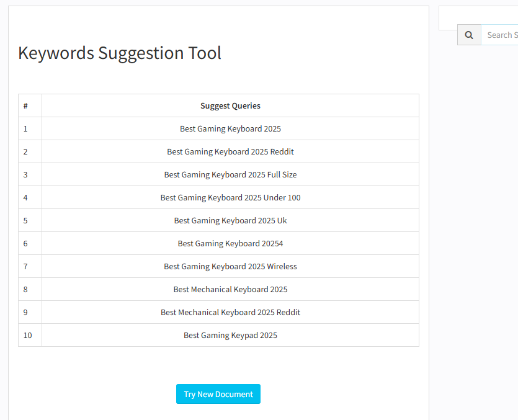Click row number 7 cell
Screen dimensions: 518x420
(x=30, y=266)
